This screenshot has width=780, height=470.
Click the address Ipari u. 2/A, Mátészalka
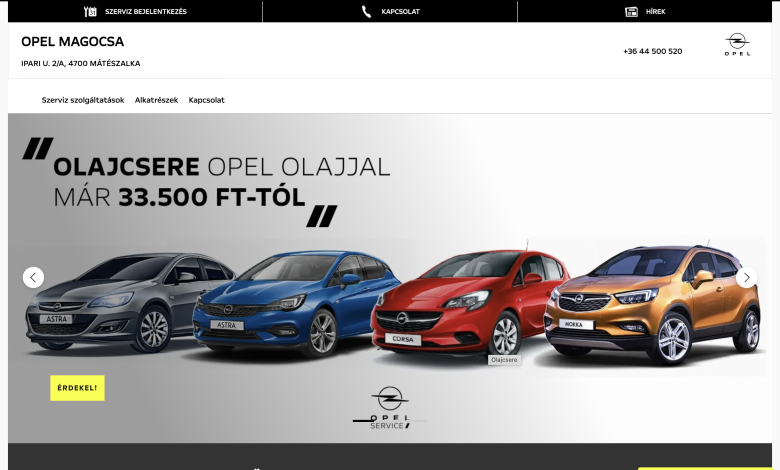(x=80, y=63)
